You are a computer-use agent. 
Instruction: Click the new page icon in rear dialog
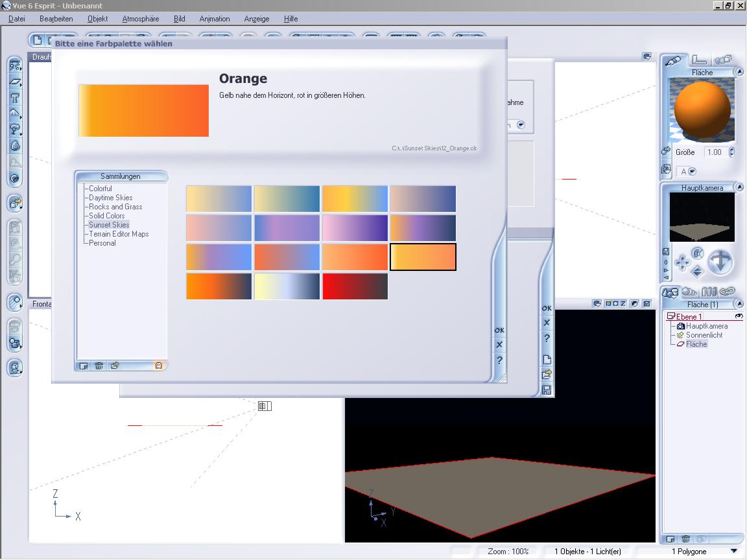coord(547,360)
